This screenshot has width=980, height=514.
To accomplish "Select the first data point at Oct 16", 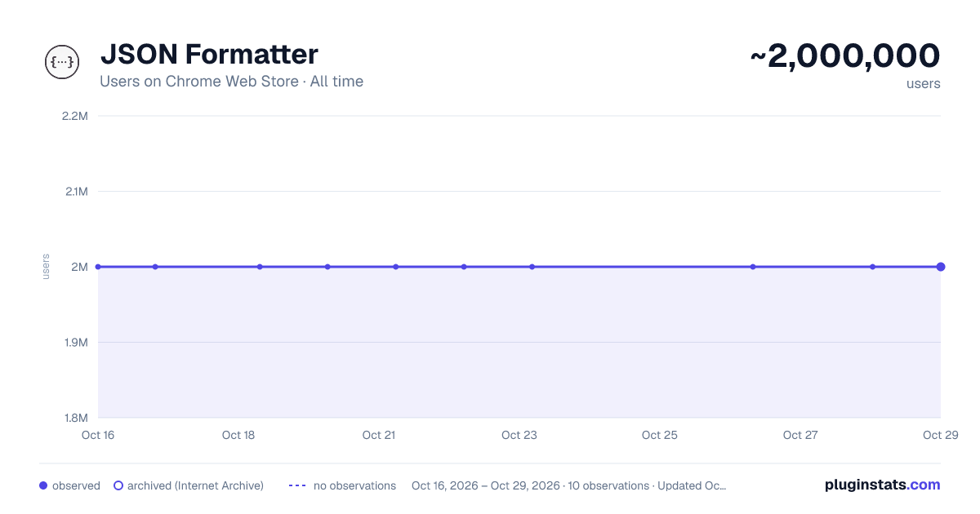I will [98, 267].
